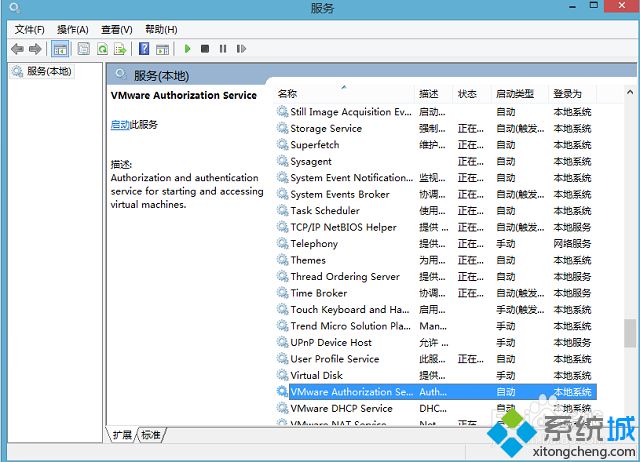The height and width of the screenshot is (462, 640).
Task: Select System Events Broker row
Action: [436, 194]
